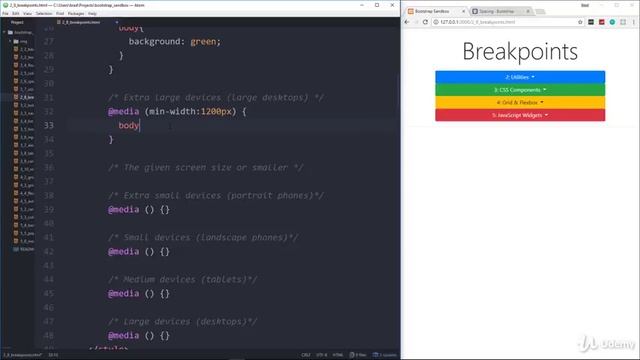This screenshot has width=640, height=360.
Task: Click file name in Atom status bar
Action: point(22,355)
